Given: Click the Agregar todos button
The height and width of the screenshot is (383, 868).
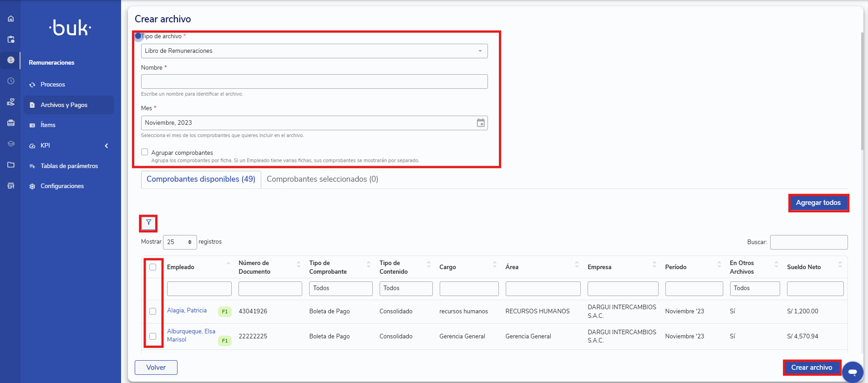Looking at the screenshot, I should point(818,203).
